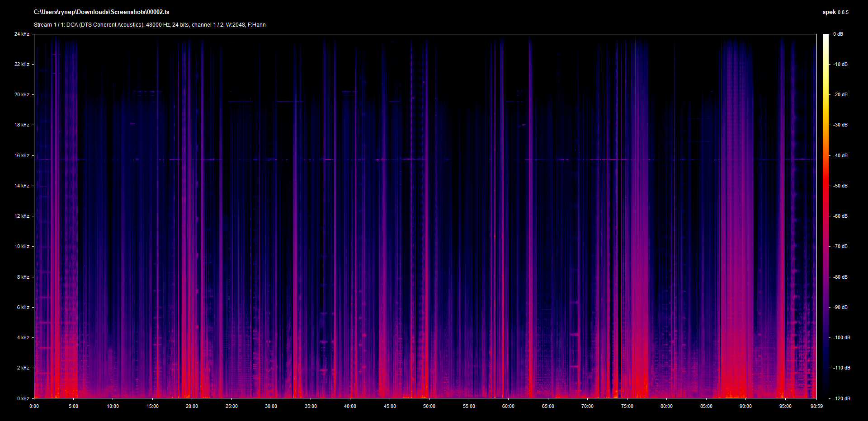The image size is (868, 421).
Task: Click the 0 kHz frequency axis label
Action: click(x=23, y=398)
